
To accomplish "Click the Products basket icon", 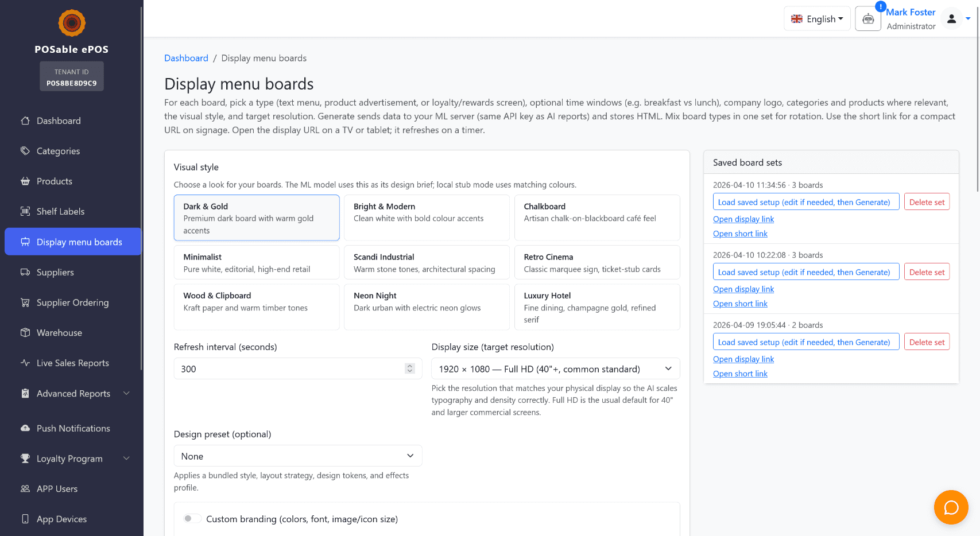I will tap(25, 181).
